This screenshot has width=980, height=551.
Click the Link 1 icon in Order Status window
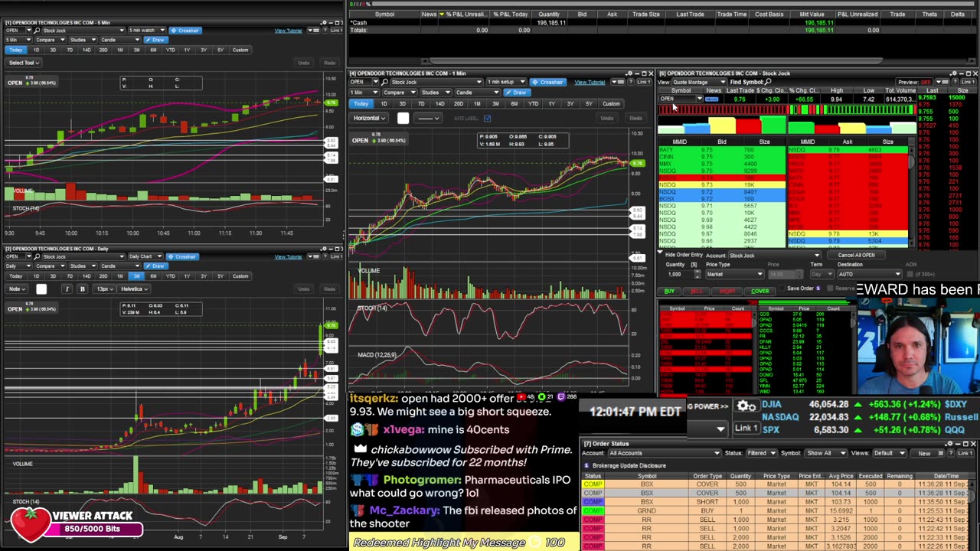(964, 453)
